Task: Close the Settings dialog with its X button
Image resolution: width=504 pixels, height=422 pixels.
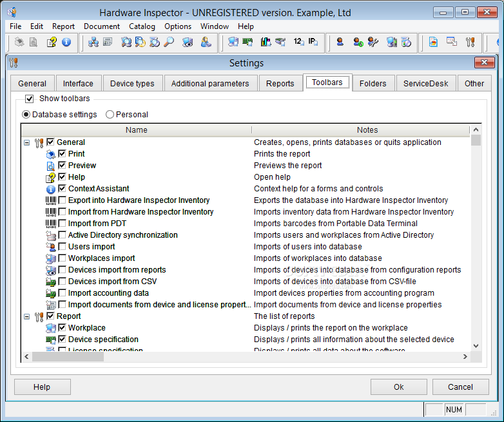Action: click(x=484, y=62)
